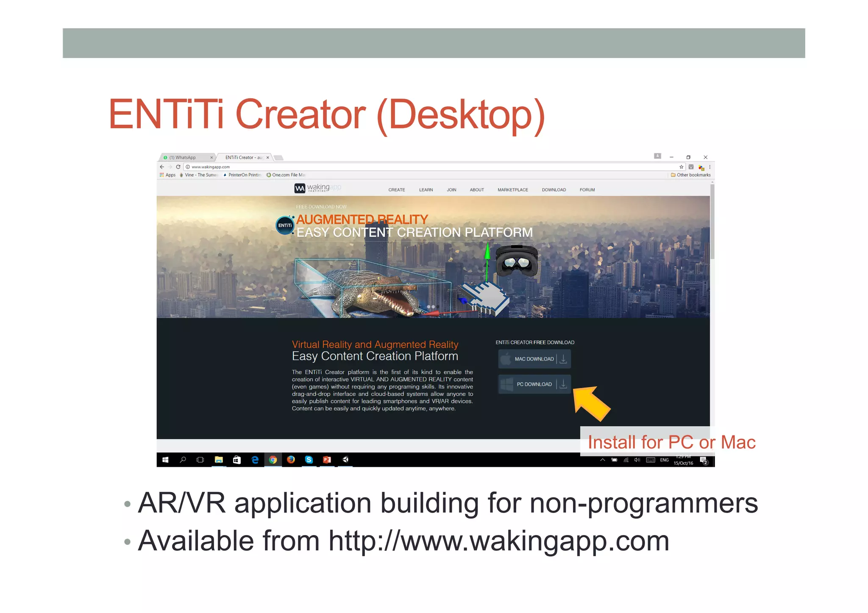This screenshot has height=613, width=868.
Task: Open the Windows Start menu
Action: pyautogui.click(x=165, y=460)
